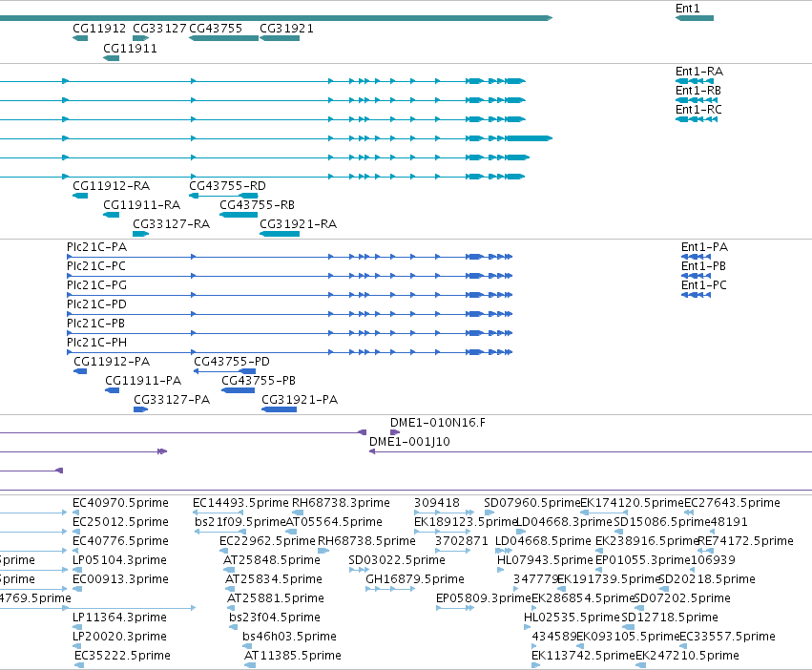
Task: Select the bs23f04.5prime EST label
Action: pos(275,618)
